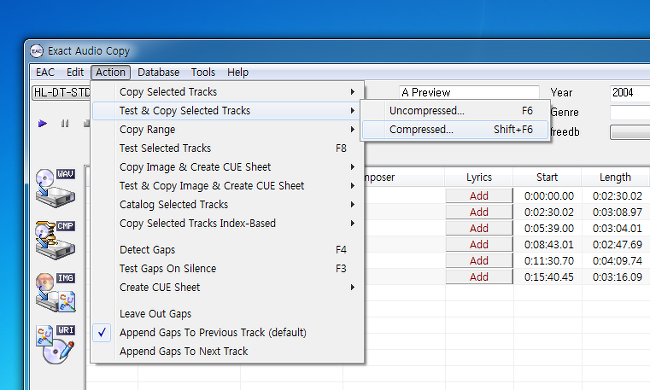Click the Length column header
650x390 pixels.
[x=615, y=177]
